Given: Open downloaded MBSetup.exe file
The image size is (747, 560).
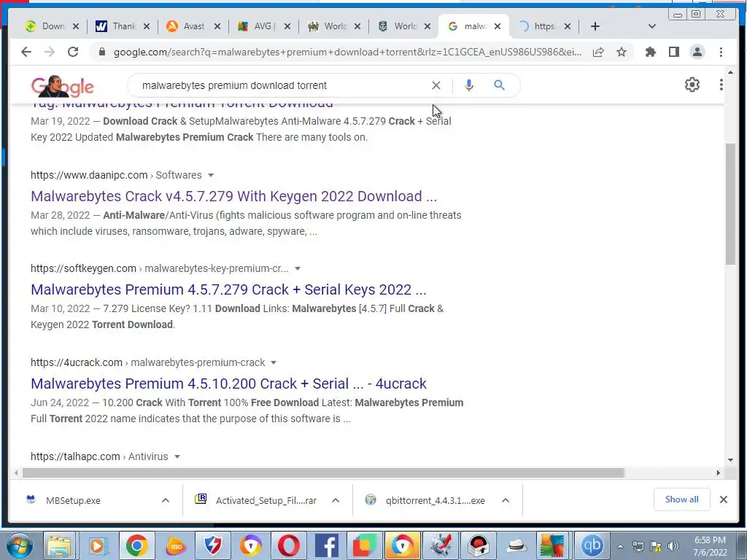Looking at the screenshot, I should [73, 500].
